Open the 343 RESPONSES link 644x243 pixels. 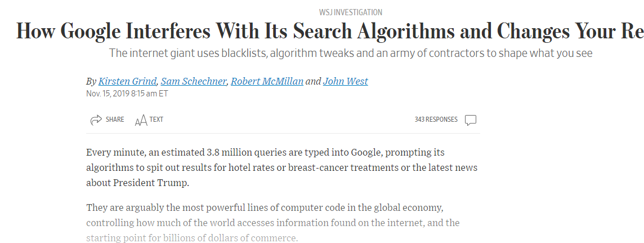click(x=436, y=120)
